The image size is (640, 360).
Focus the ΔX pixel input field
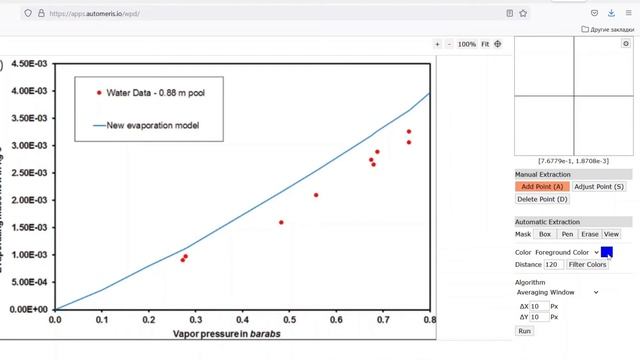point(539,306)
